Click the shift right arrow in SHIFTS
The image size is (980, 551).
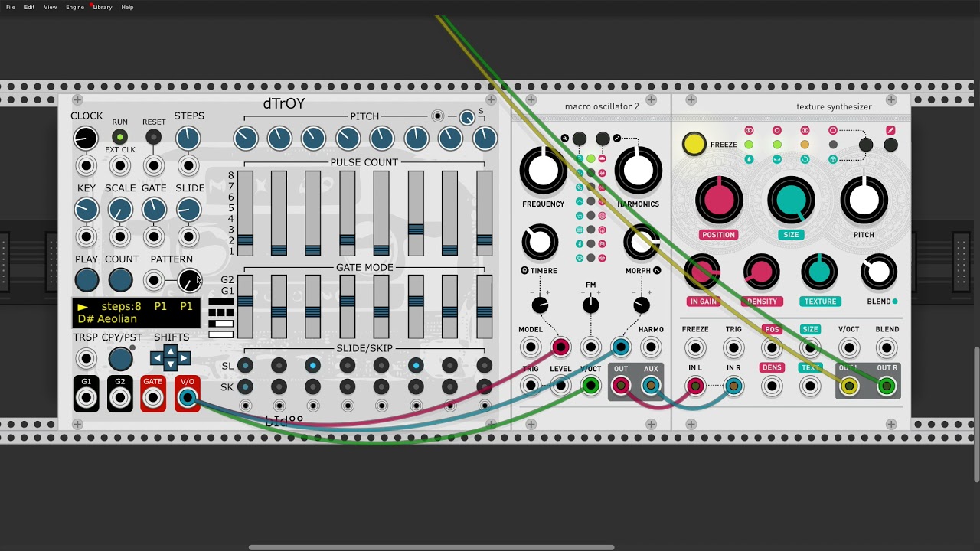coord(184,358)
